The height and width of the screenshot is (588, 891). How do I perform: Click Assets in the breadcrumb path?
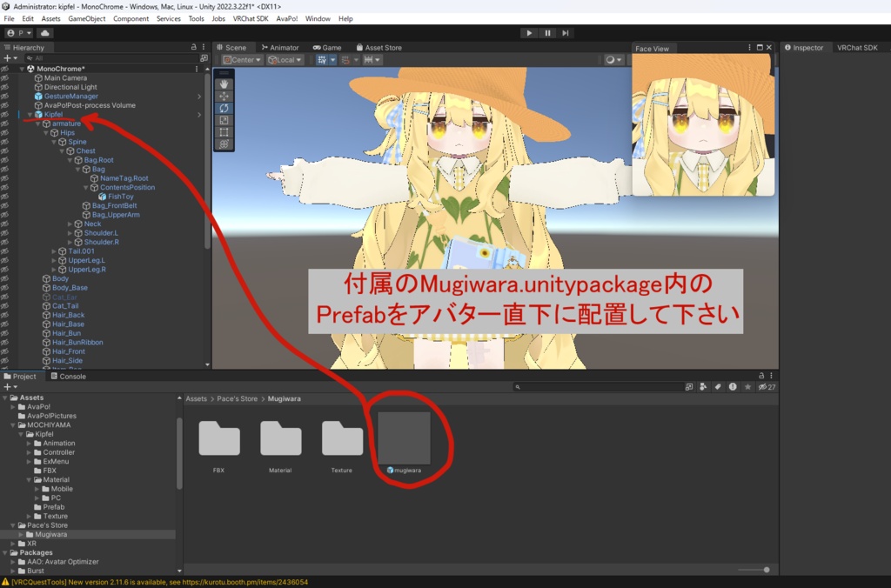196,399
